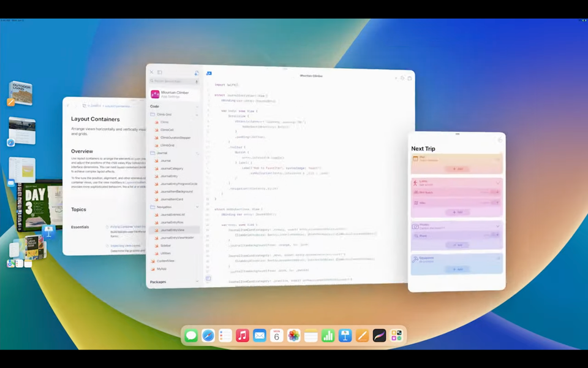This screenshot has width=588, height=368.
Task: Open the Photos app in the dock
Action: [293, 335]
